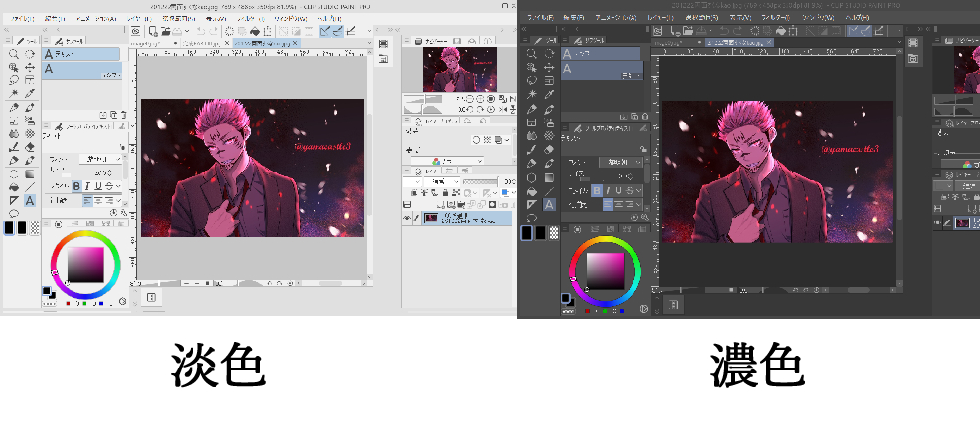Open the Animation menu in the dark-theme window

pyautogui.click(x=615, y=17)
